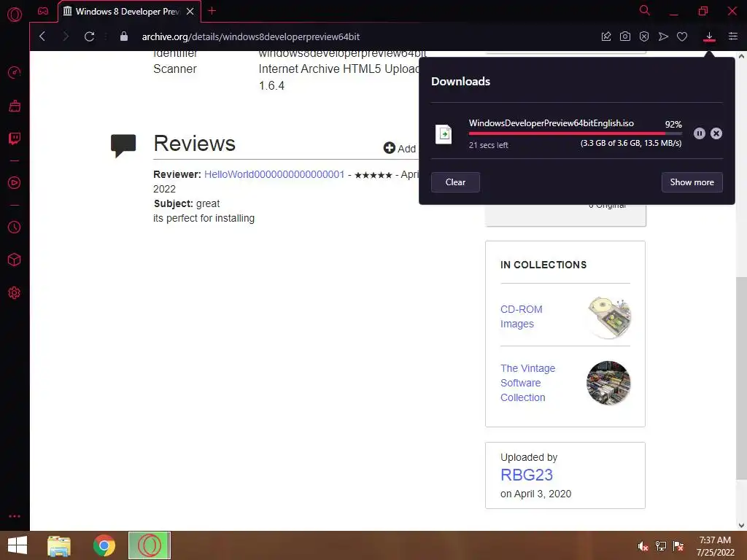The width and height of the screenshot is (747, 560).
Task: Open uploader RBG23 profile
Action: click(527, 475)
